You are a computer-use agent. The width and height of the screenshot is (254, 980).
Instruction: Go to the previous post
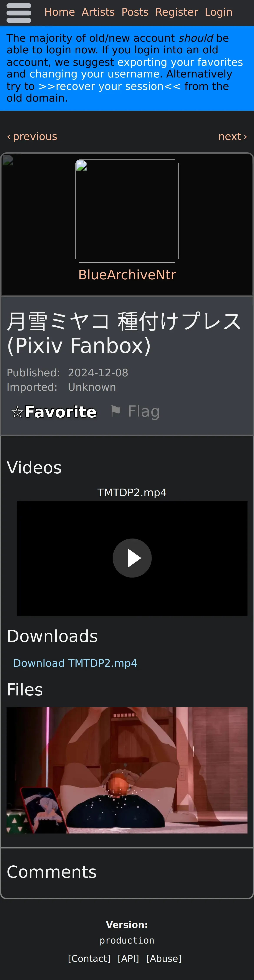pyautogui.click(x=32, y=136)
